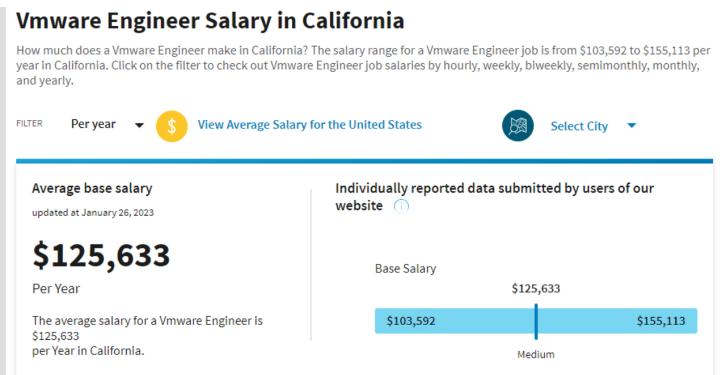Expand the Per year filter arrow
The image size is (722, 375).
click(139, 125)
